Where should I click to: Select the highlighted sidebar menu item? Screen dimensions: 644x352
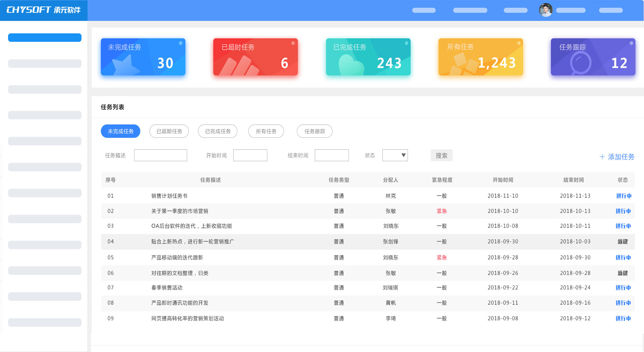[45, 37]
